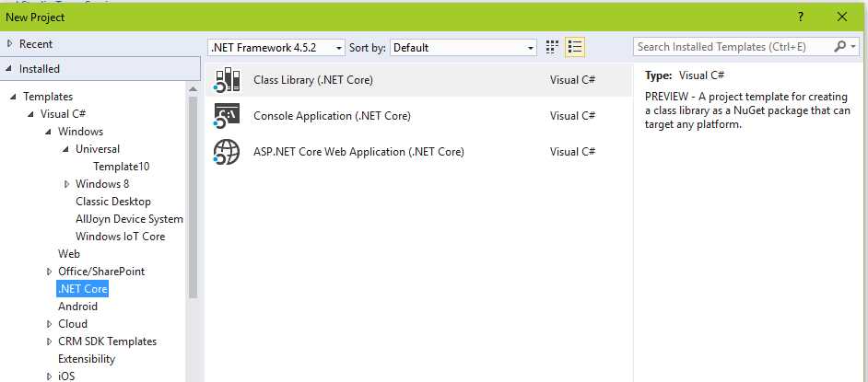Collapse the Universal tree node
868x382 pixels.
66,149
